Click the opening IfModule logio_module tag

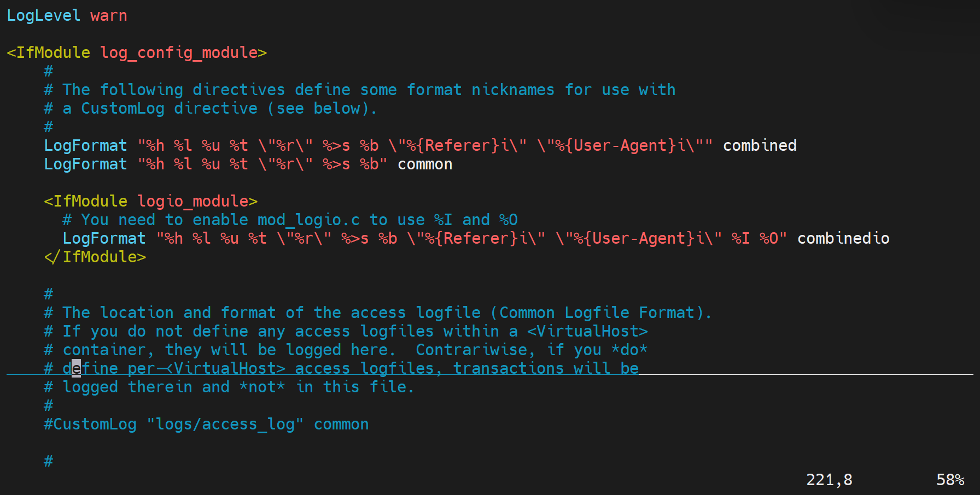point(150,202)
